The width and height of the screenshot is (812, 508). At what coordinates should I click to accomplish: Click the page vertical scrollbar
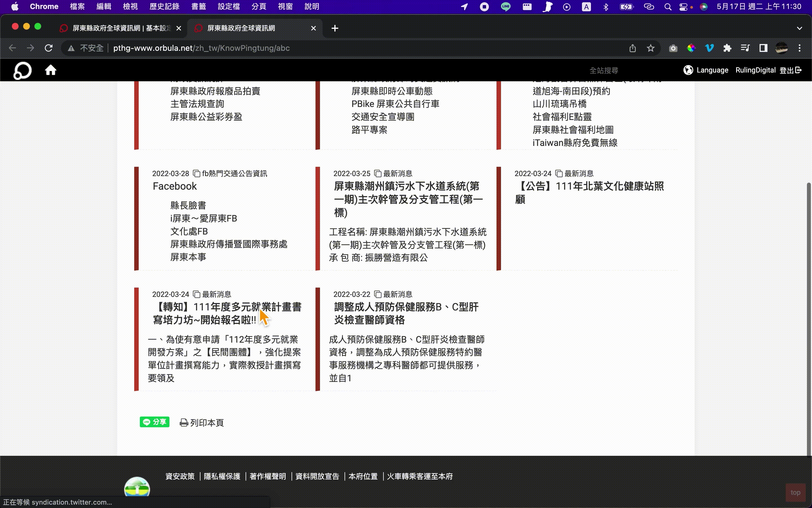click(809, 319)
